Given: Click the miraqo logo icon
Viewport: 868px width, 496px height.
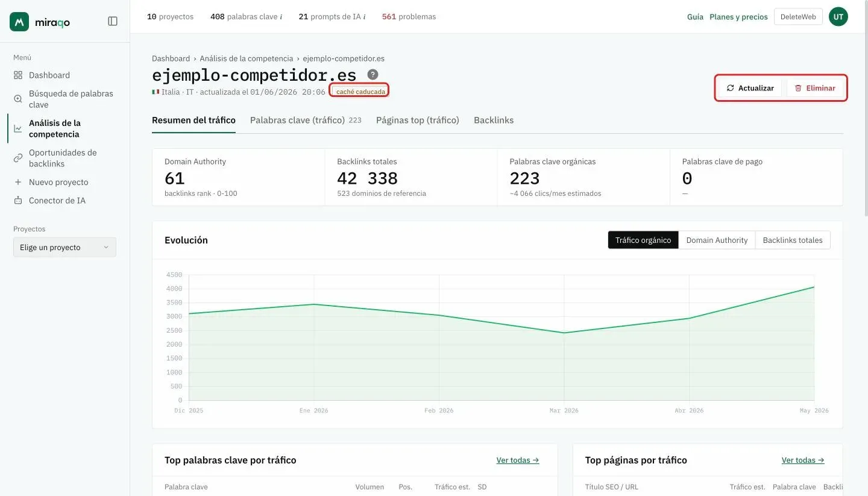Looking at the screenshot, I should [19, 22].
